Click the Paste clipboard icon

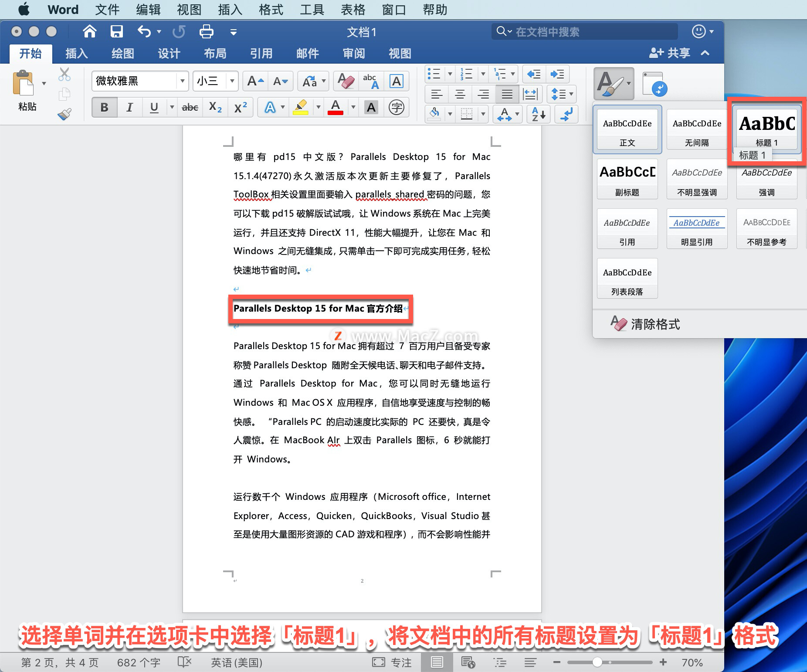[x=23, y=83]
